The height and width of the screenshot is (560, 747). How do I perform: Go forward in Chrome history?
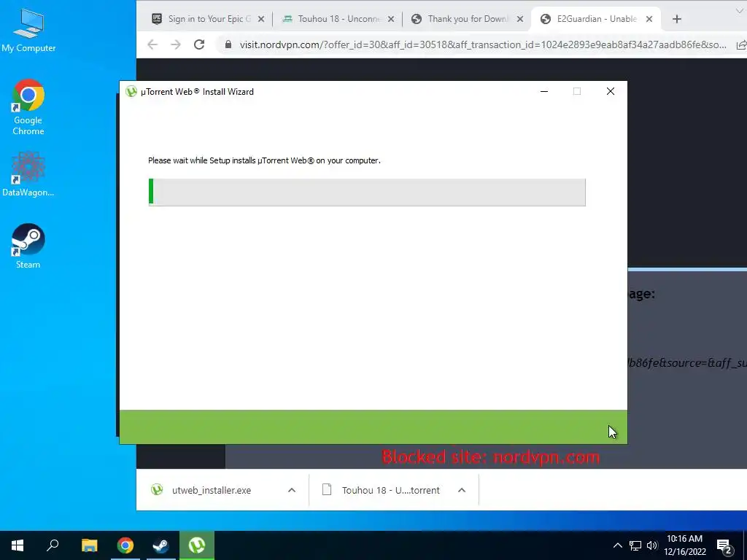tap(176, 44)
